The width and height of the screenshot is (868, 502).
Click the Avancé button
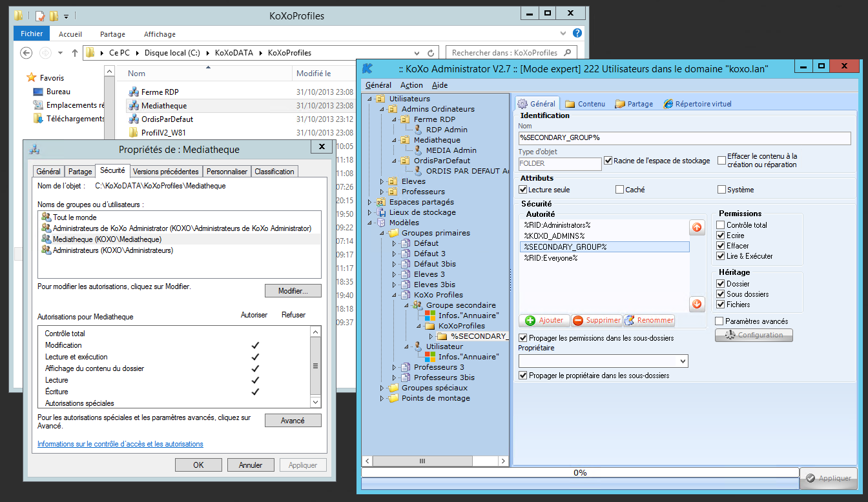tap(293, 420)
